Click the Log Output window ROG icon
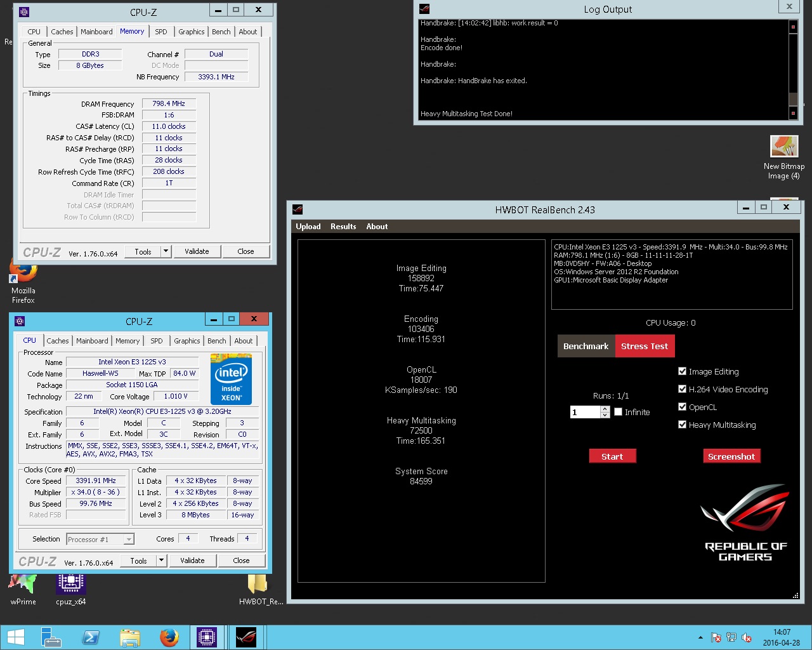 (424, 9)
